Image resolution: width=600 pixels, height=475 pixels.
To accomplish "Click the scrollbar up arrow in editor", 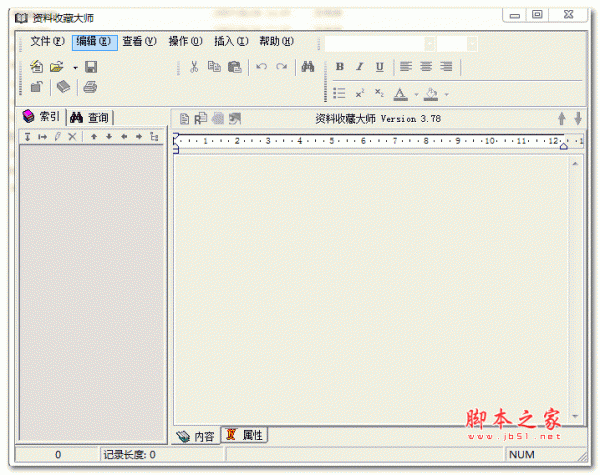I will 575,164.
